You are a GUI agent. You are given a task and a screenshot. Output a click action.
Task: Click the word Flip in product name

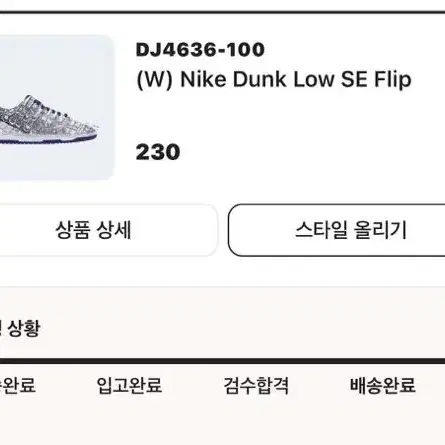(x=393, y=80)
